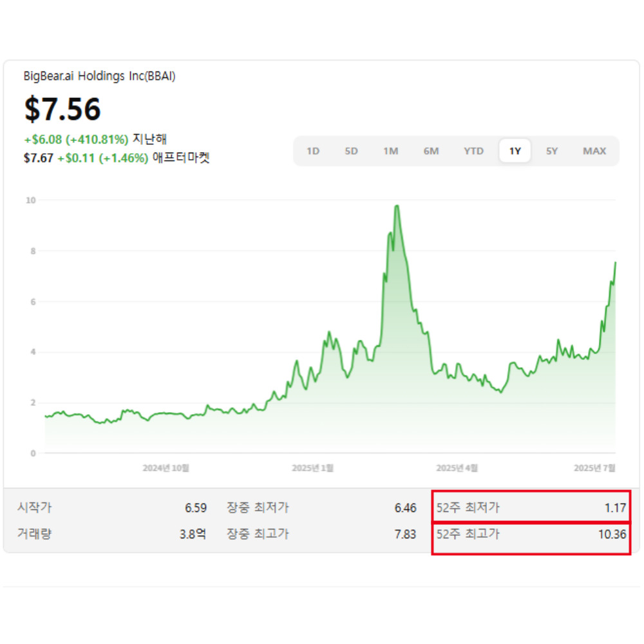Click the y-axis label 0
644x644 pixels.
coord(33,453)
